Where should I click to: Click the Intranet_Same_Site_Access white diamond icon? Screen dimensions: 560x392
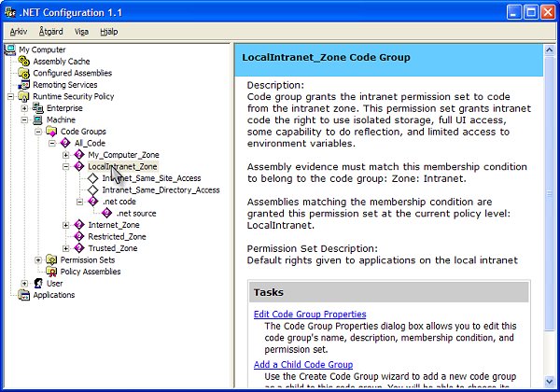point(92,178)
